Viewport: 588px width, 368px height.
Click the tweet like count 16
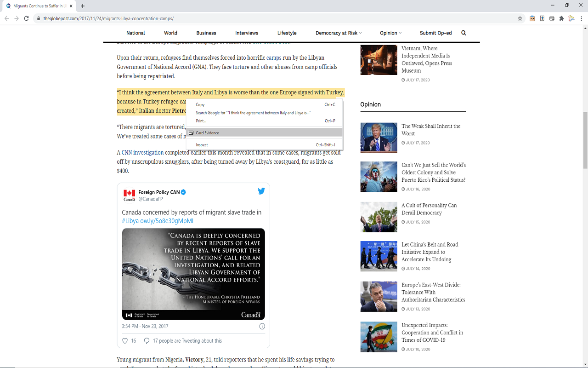[x=134, y=341]
